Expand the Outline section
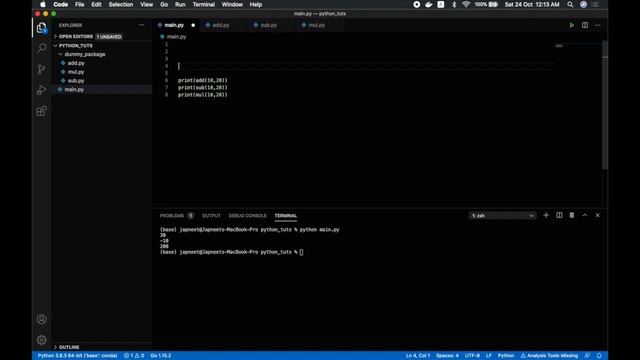640x360 pixels. [x=67, y=347]
